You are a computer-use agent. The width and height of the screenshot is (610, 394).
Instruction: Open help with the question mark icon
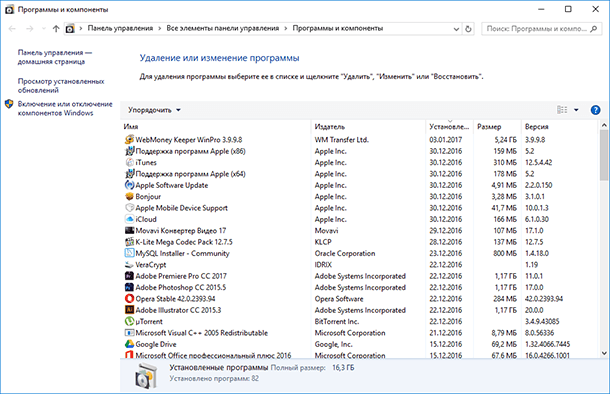595,110
